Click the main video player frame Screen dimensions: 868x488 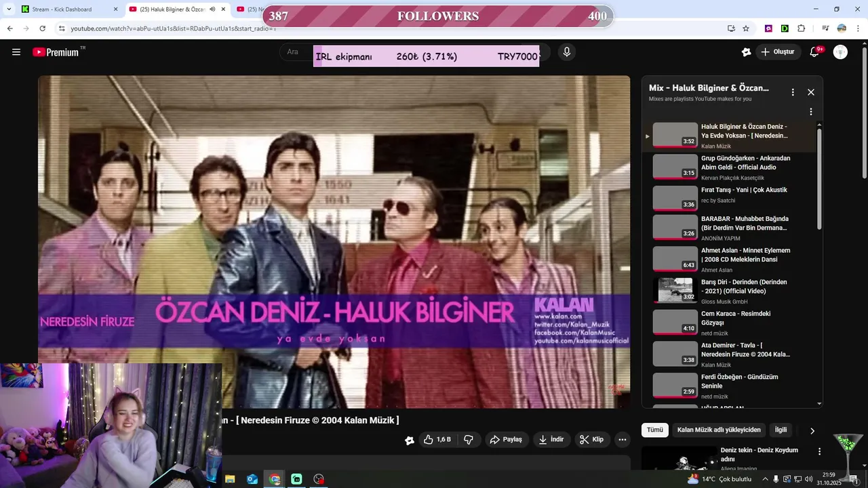tap(334, 242)
